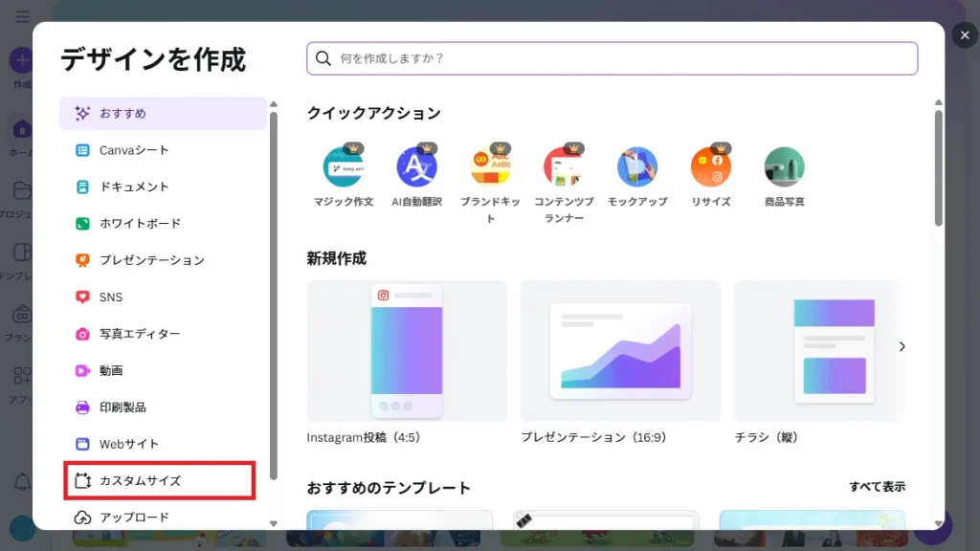Open the projects folder icon in background sidebar
980x551 pixels.
22,190
